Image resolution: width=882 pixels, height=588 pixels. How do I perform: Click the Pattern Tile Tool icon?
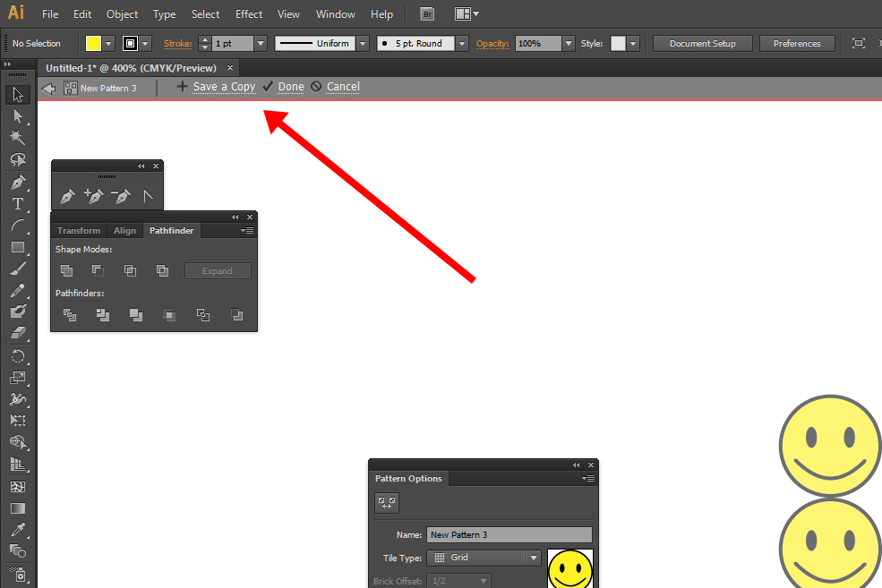pyautogui.click(x=387, y=503)
